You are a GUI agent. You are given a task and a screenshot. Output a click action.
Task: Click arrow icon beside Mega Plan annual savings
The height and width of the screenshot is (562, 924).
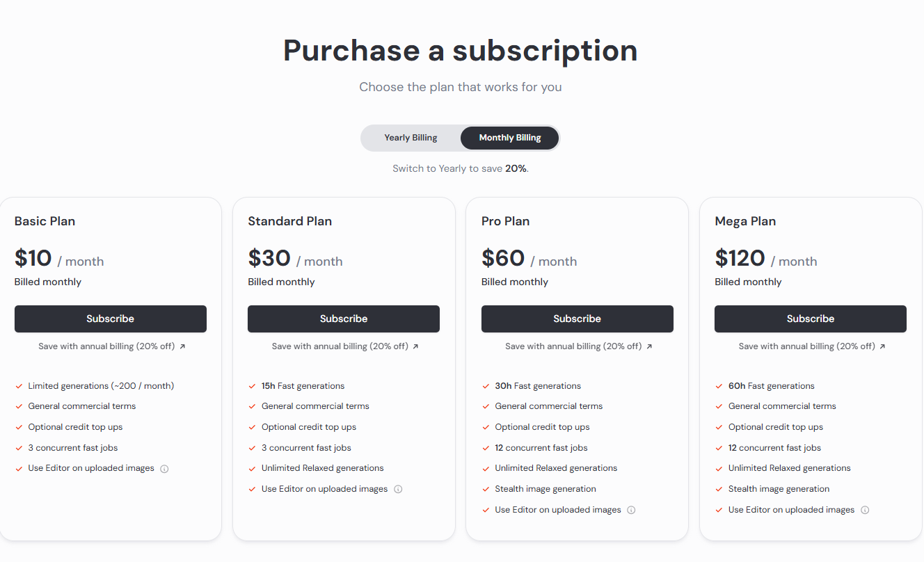click(x=882, y=346)
